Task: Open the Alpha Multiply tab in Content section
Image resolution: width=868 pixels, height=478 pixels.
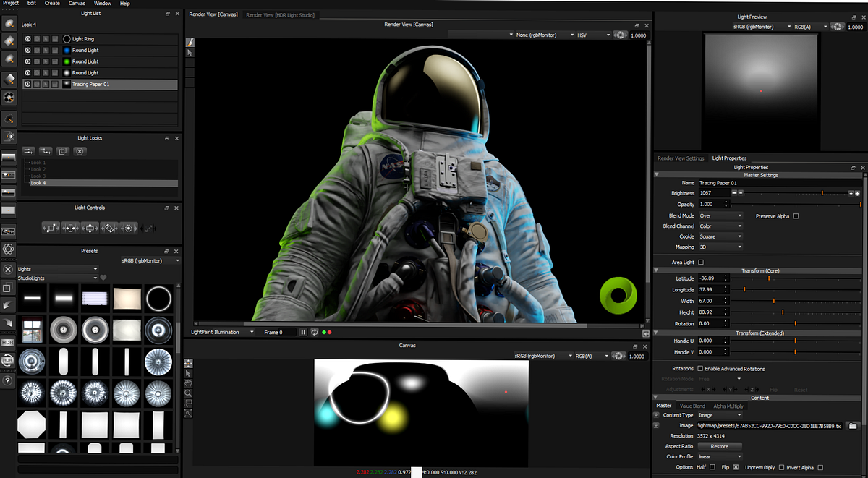Action: pos(728,406)
